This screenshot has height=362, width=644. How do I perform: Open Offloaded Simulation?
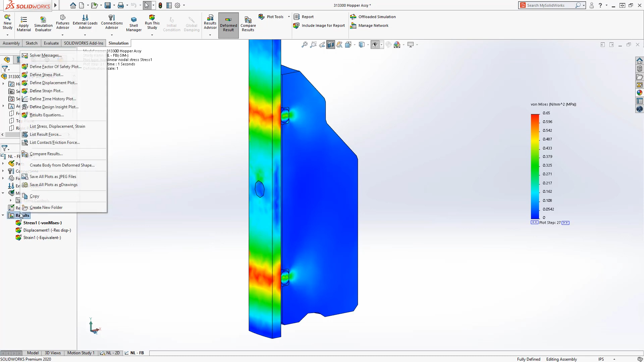[x=373, y=17]
